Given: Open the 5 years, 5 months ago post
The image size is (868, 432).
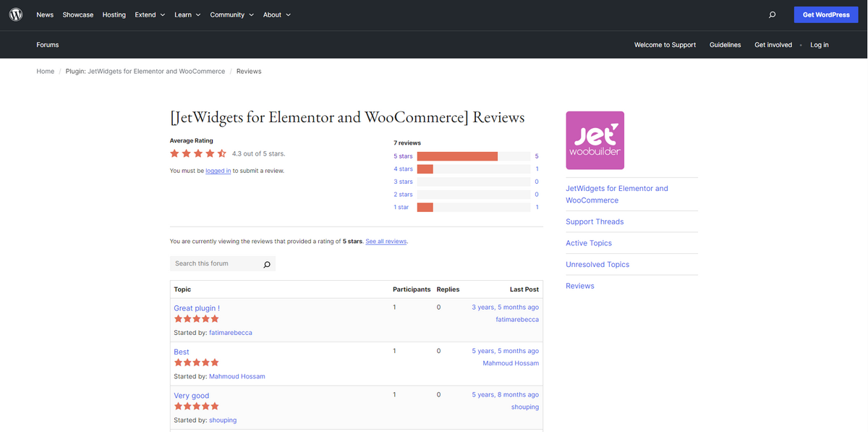Looking at the screenshot, I should (x=506, y=351).
